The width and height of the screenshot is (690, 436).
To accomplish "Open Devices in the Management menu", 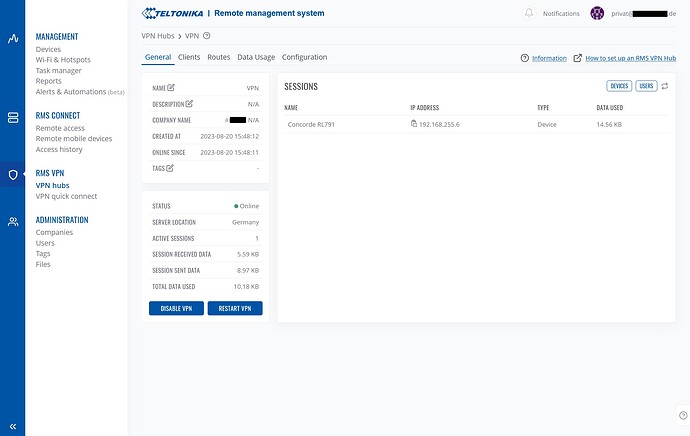I will click(x=48, y=49).
